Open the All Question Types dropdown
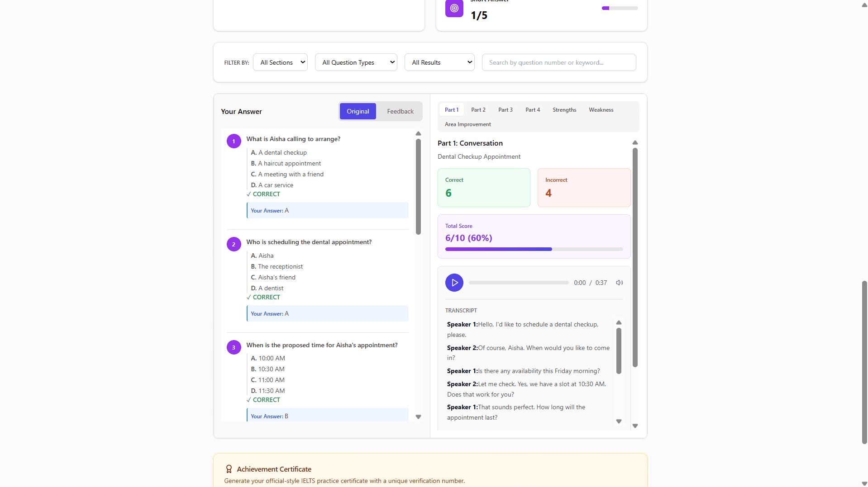This screenshot has width=868, height=487. tap(356, 62)
